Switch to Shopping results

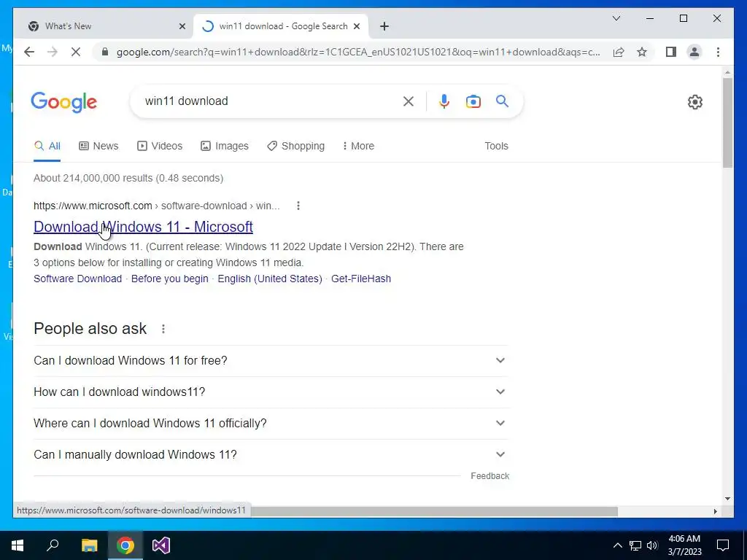pyautogui.click(x=296, y=146)
